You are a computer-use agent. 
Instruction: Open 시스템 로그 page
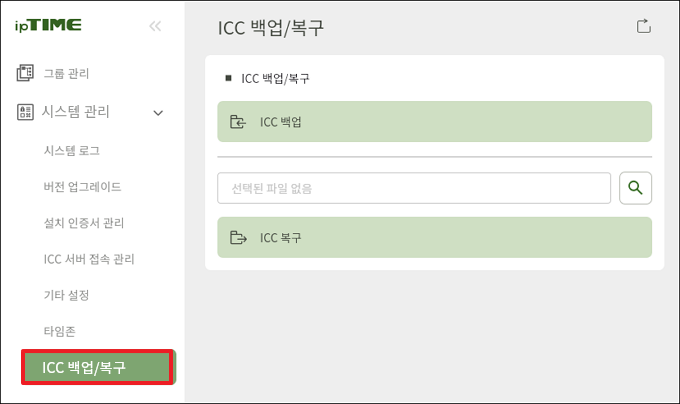point(72,151)
